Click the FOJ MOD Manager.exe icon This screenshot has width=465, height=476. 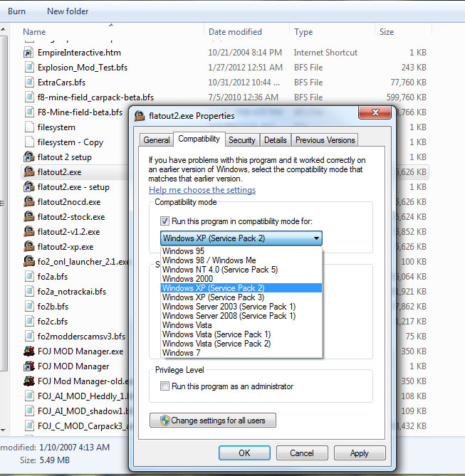tap(29, 351)
